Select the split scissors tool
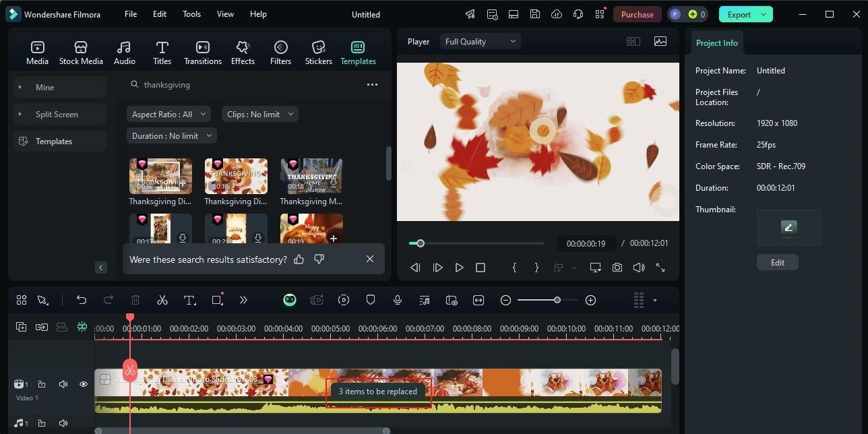This screenshot has width=868, height=434. 162,300
